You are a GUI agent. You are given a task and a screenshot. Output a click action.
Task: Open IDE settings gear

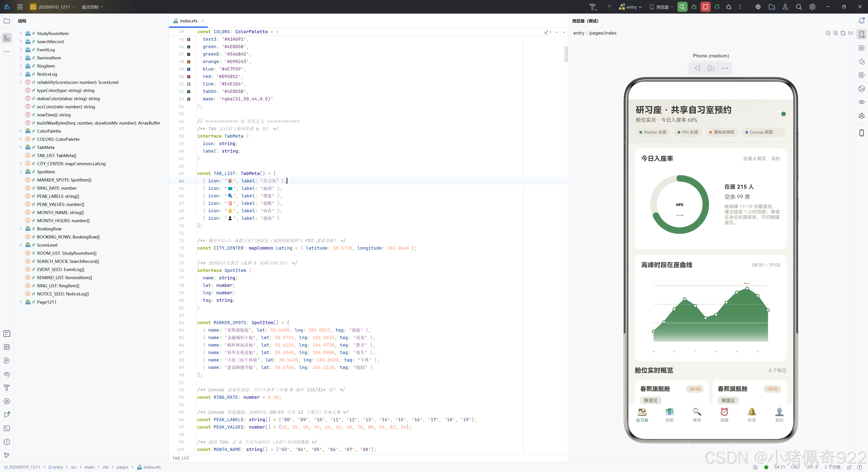pyautogui.click(x=812, y=7)
